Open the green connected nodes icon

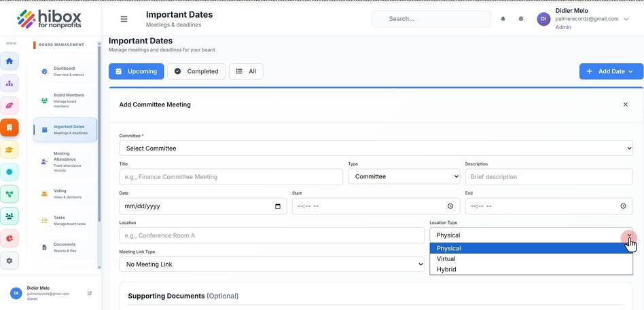[10, 194]
